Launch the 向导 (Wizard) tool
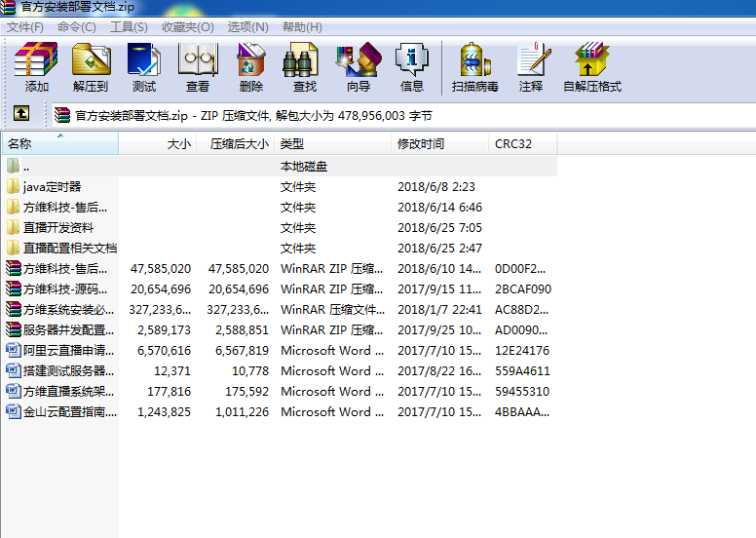Screen dimensions: 756x538 tap(359, 67)
